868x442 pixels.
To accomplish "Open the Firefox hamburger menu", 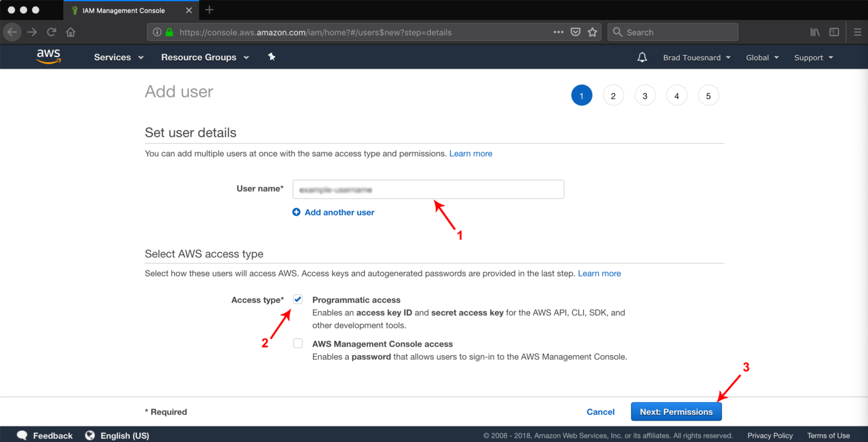I will tap(857, 32).
